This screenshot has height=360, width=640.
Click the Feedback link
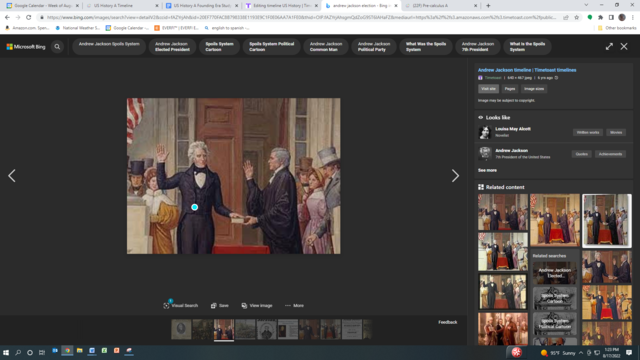coord(447,322)
